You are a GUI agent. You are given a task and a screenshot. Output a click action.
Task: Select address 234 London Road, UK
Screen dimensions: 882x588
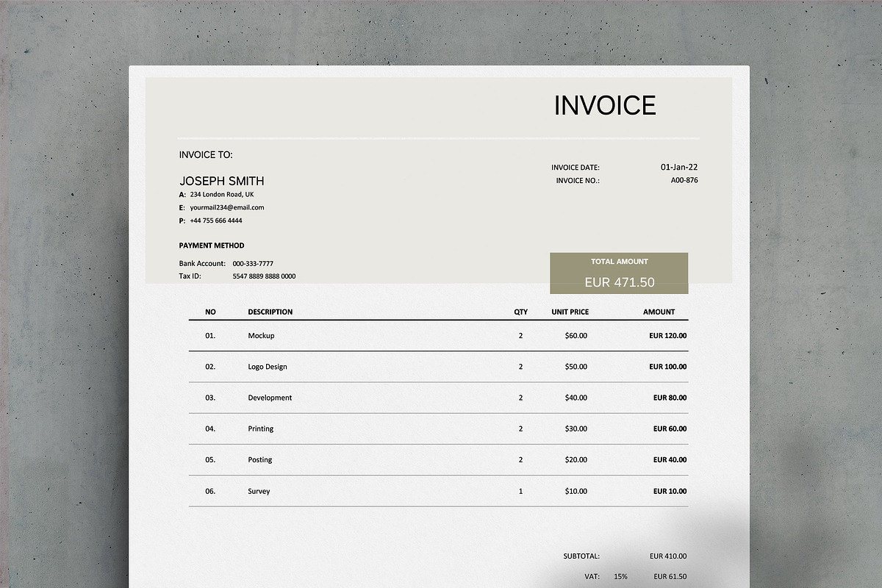pyautogui.click(x=222, y=195)
